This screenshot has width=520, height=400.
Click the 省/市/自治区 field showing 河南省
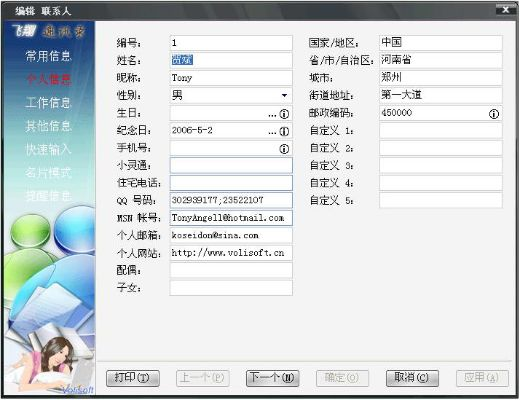point(441,60)
